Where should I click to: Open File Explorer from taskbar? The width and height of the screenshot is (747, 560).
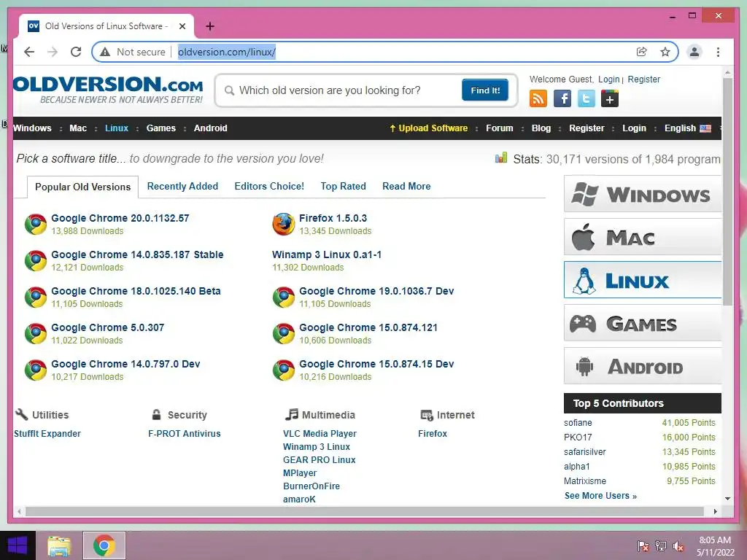pyautogui.click(x=59, y=545)
